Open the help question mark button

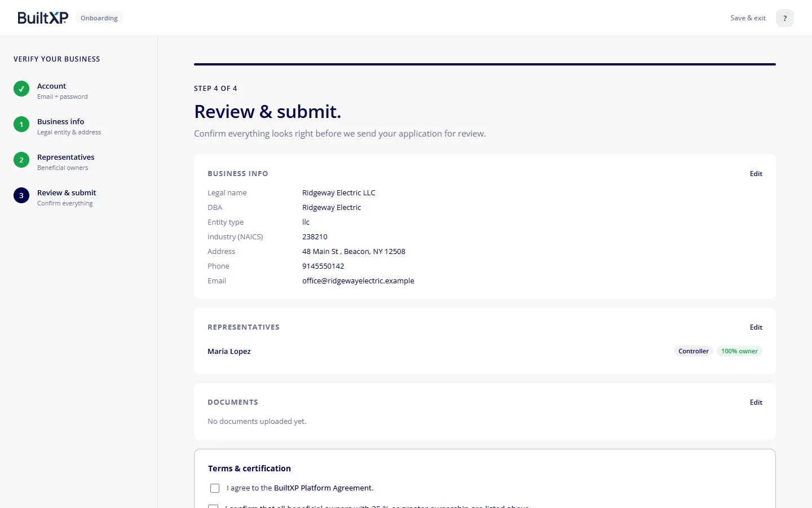(x=784, y=18)
